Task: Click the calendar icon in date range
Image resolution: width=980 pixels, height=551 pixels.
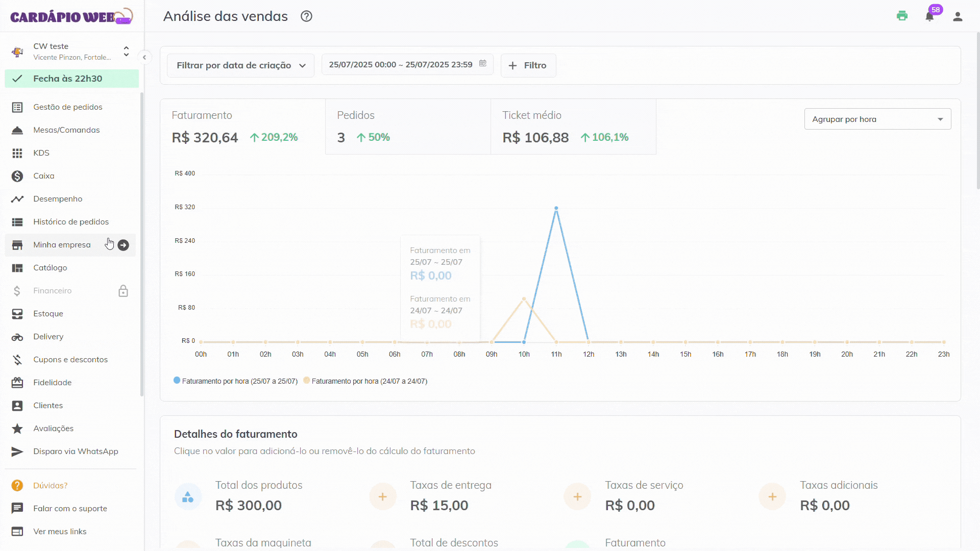Action: coord(482,64)
